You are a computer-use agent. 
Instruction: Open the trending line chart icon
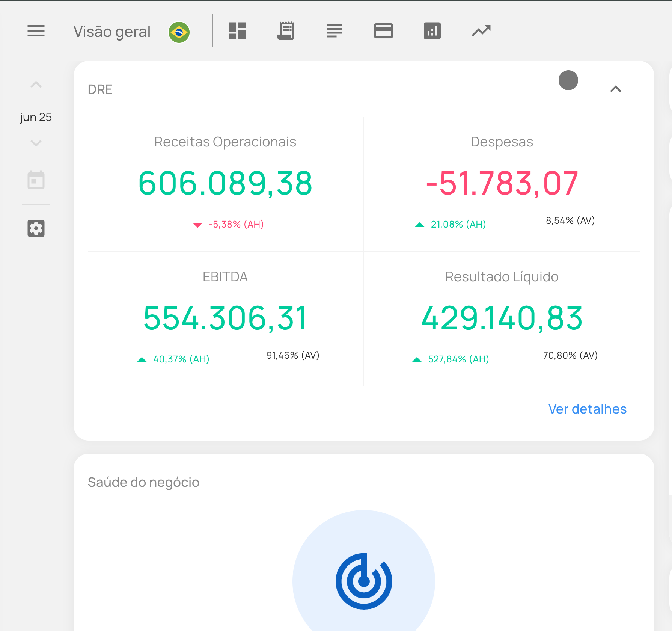point(481,31)
